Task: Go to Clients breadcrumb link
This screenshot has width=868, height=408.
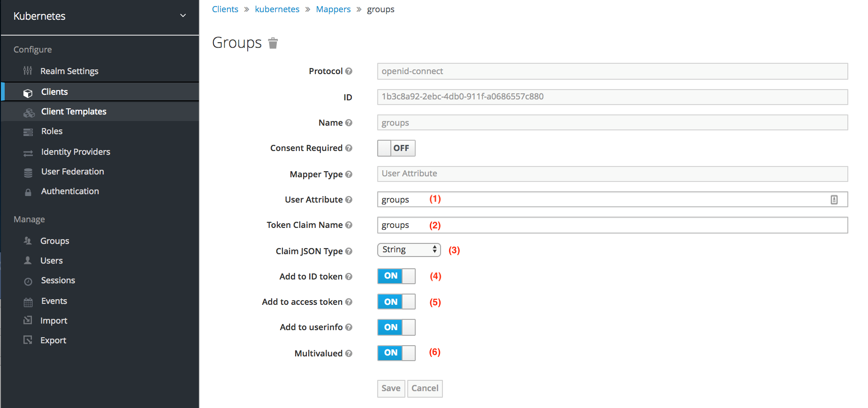Action: click(x=225, y=9)
